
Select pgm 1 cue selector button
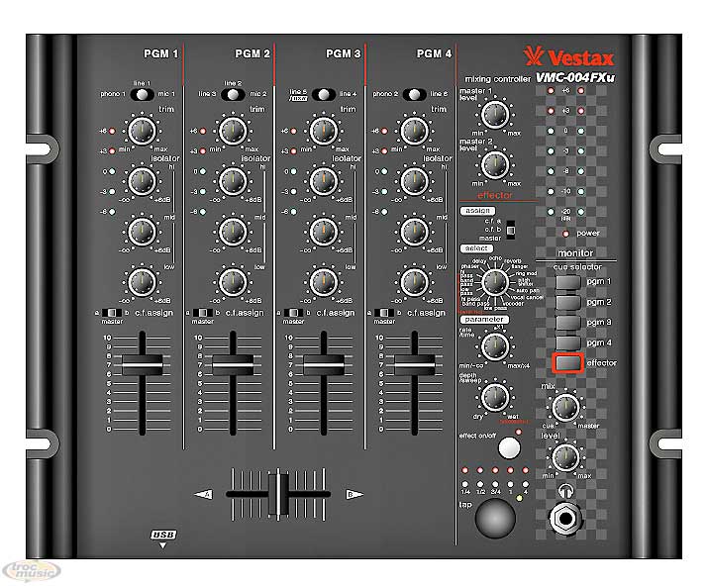[567, 283]
